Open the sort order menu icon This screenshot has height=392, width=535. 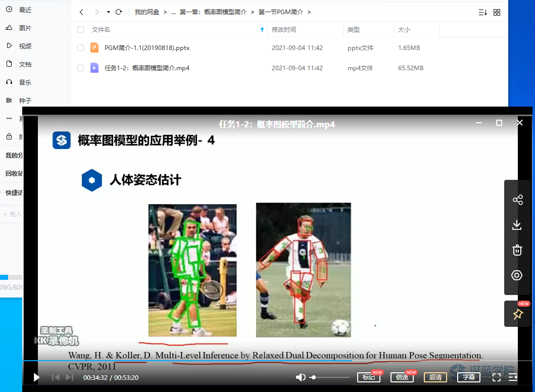tap(483, 13)
